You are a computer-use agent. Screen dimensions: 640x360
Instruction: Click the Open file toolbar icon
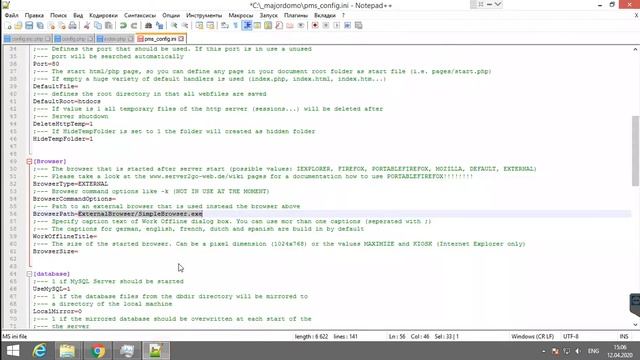[18, 26]
